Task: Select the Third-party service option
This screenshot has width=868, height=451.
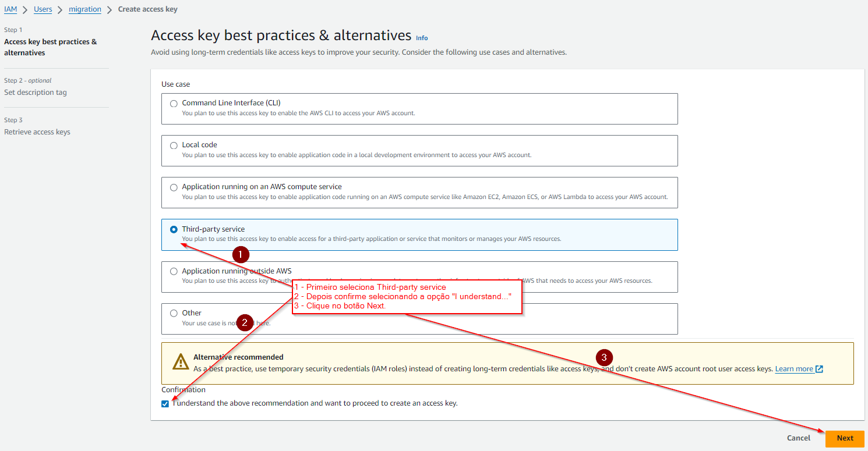Action: pos(174,229)
